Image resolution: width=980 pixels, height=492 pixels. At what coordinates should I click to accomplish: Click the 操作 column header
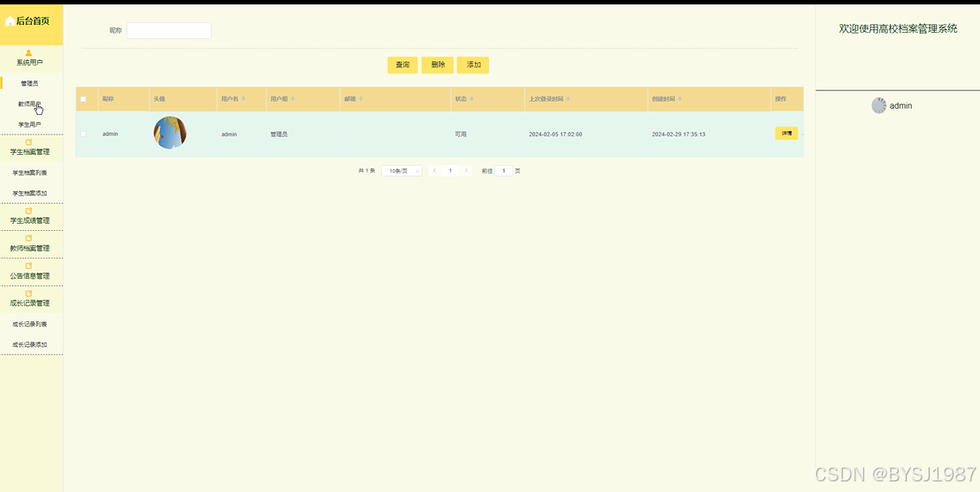coord(781,99)
